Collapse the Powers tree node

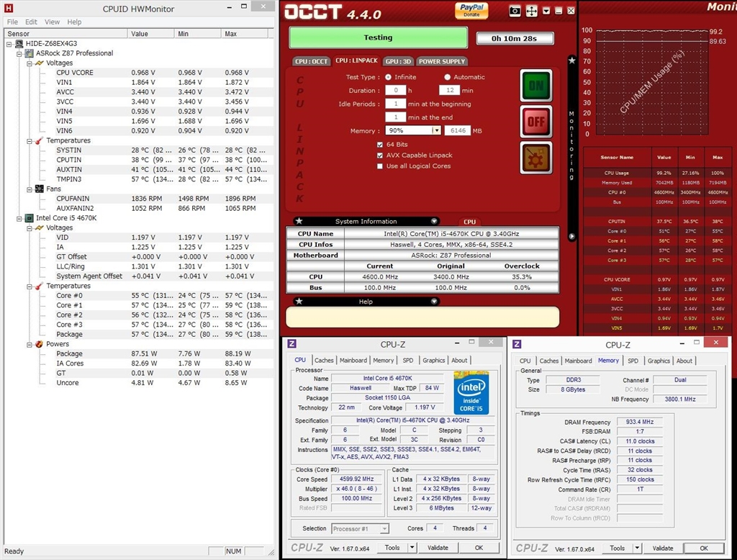point(30,344)
